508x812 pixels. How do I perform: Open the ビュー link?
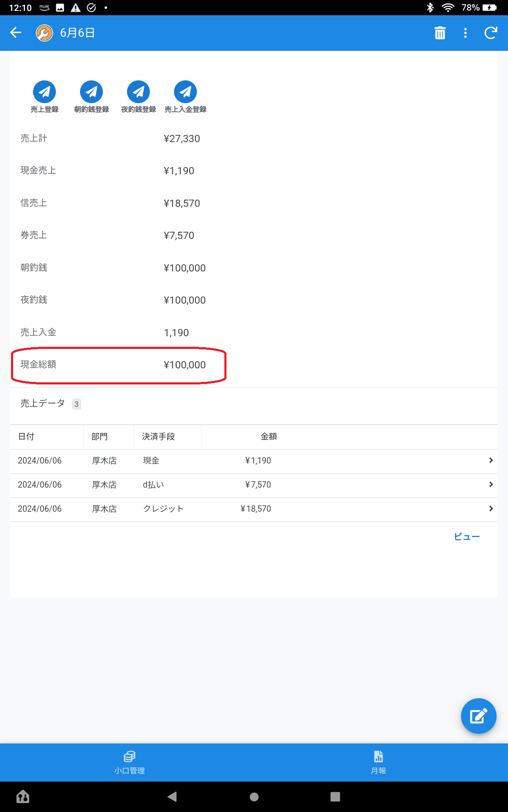pyautogui.click(x=467, y=537)
